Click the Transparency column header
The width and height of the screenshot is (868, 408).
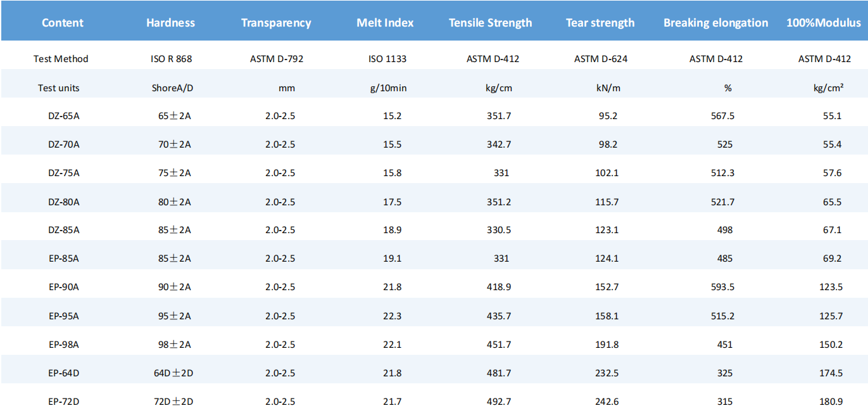point(276,23)
